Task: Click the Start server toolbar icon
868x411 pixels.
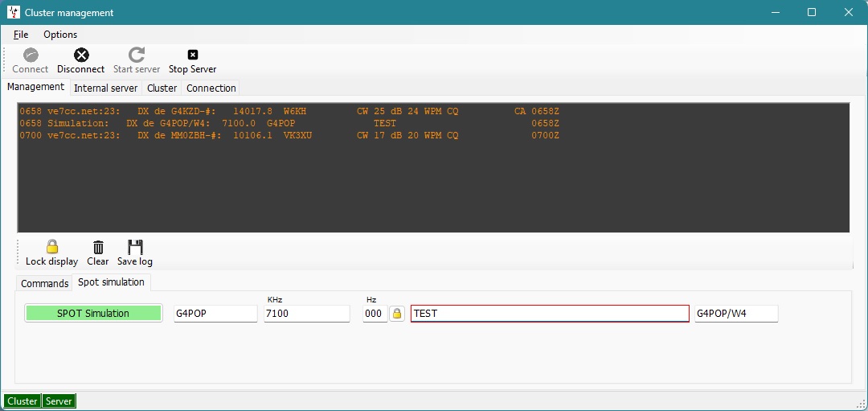Action: tap(136, 55)
